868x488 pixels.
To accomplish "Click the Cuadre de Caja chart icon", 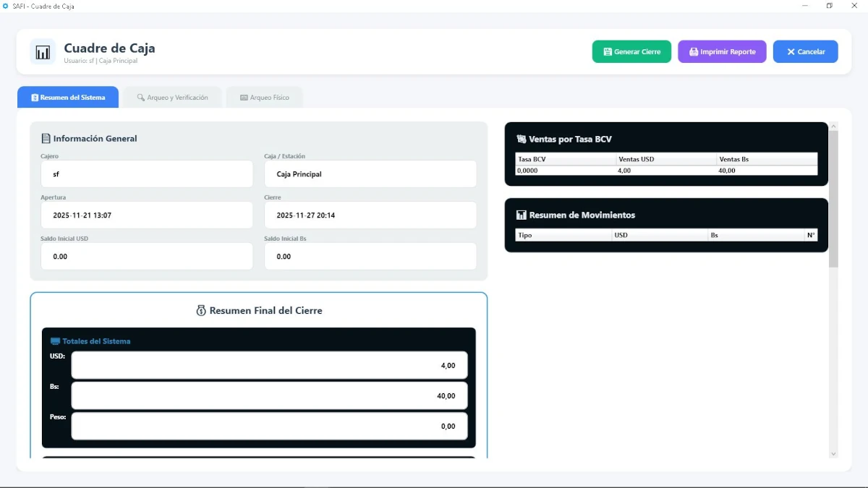I will (43, 52).
